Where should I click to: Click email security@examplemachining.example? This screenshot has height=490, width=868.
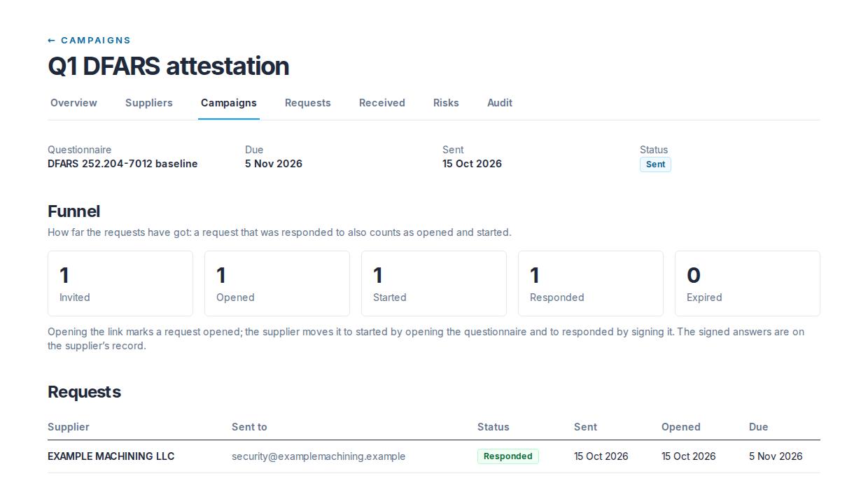pyautogui.click(x=318, y=456)
